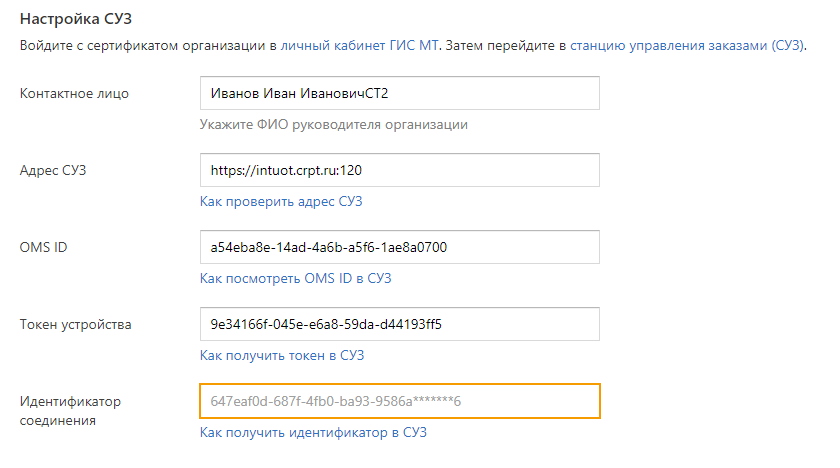Click the Токен устройства input field
Viewport: 840px width, 468px height.
pyautogui.click(x=399, y=324)
